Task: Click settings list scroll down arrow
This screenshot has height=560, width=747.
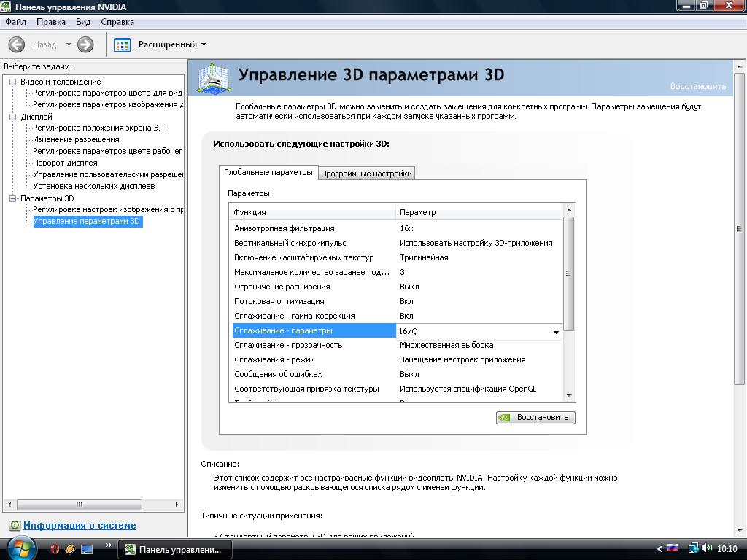Action: 569,396
